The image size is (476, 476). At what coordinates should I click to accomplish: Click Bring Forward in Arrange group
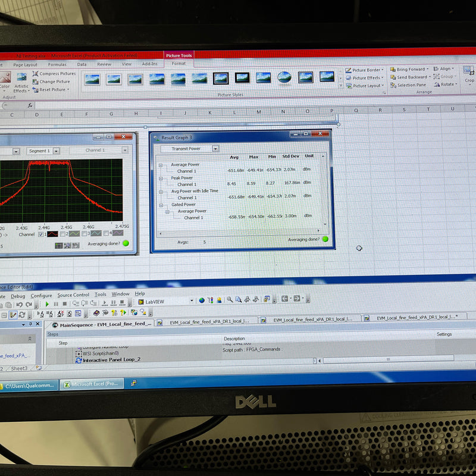pyautogui.click(x=409, y=69)
